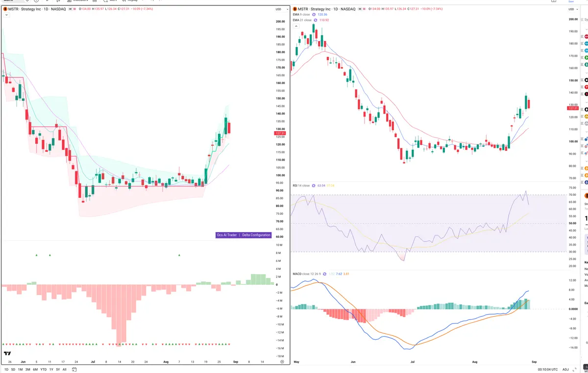Expand the left chart indicator legend chevron
The width and height of the screenshot is (588, 373).
[5, 15]
